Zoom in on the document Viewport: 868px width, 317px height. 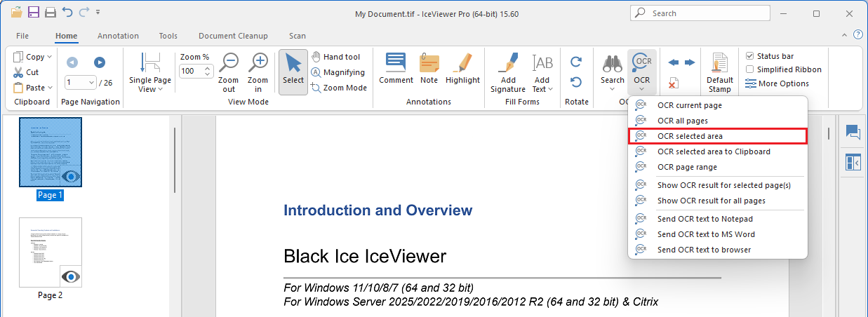click(x=258, y=73)
